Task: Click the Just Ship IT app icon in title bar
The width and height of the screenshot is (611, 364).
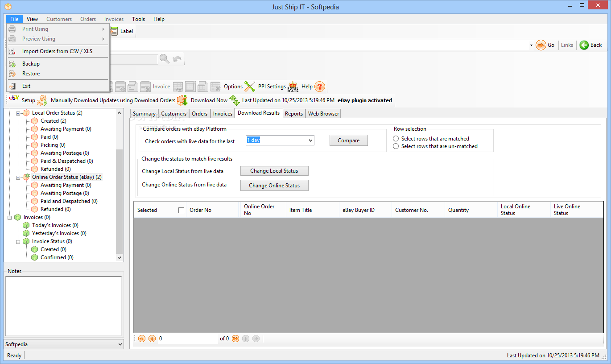Action: [8, 7]
